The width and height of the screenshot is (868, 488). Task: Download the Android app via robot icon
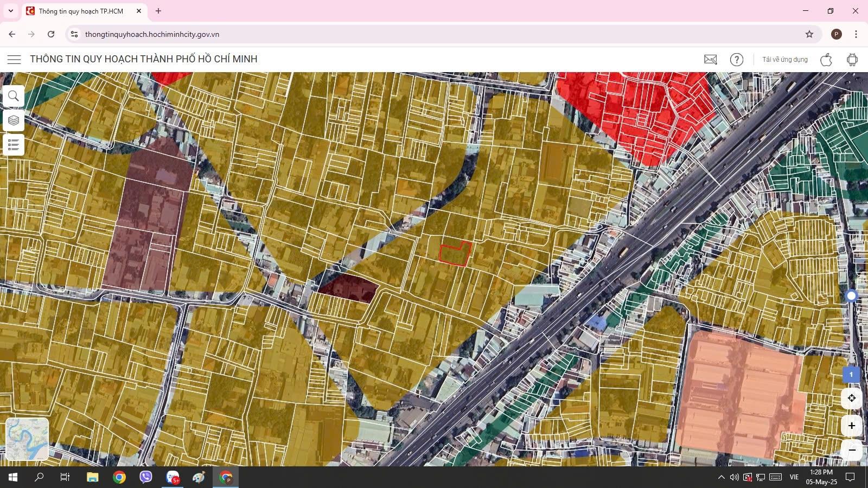click(852, 60)
